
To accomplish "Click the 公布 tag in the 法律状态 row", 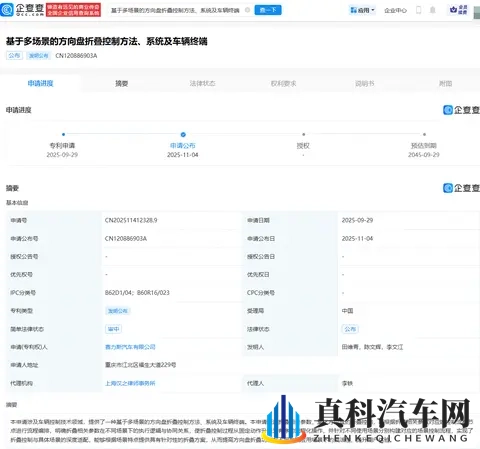I will click(350, 329).
